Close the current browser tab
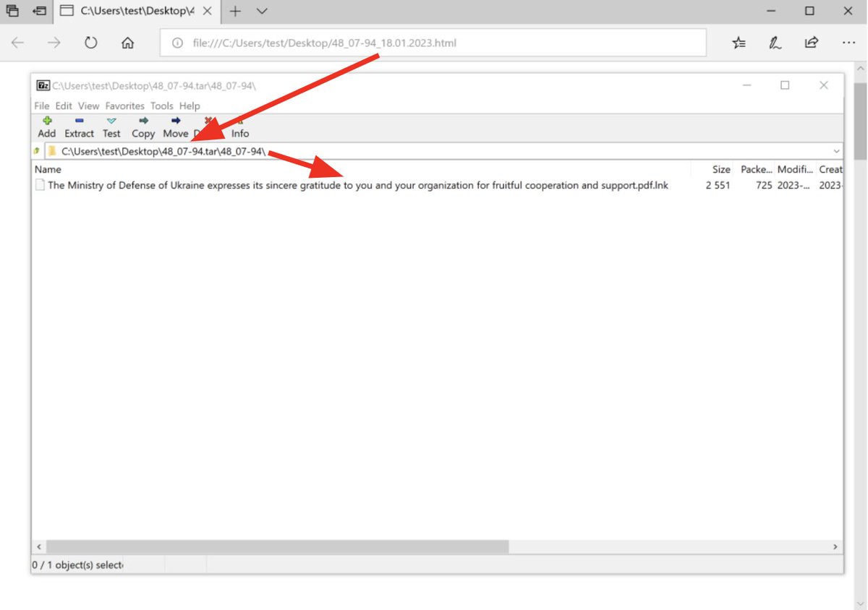 click(208, 11)
